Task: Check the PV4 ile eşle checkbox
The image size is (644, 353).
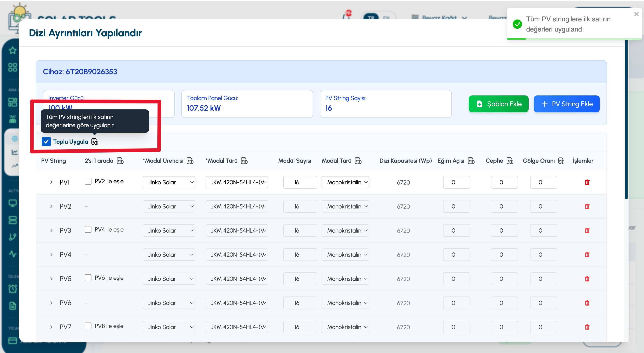Action: click(x=88, y=229)
